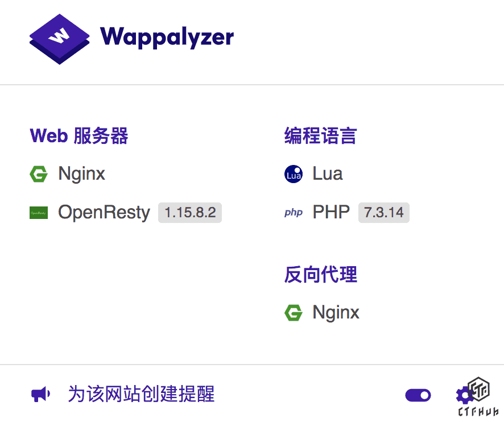Open the 反向代理 category heading
Image resolution: width=504 pixels, height=422 pixels.
pos(320,275)
